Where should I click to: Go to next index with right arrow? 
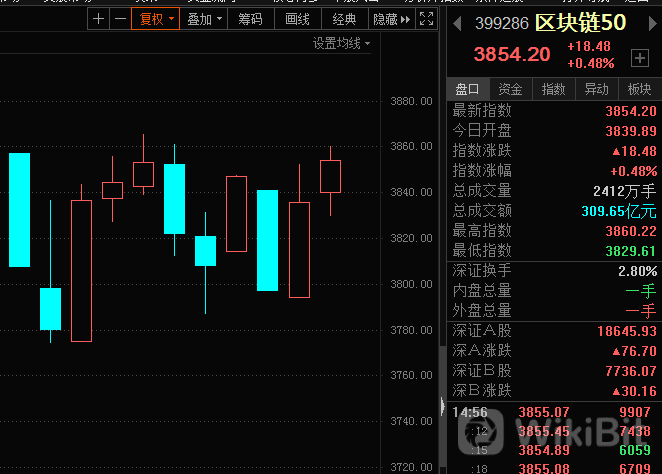(x=652, y=23)
